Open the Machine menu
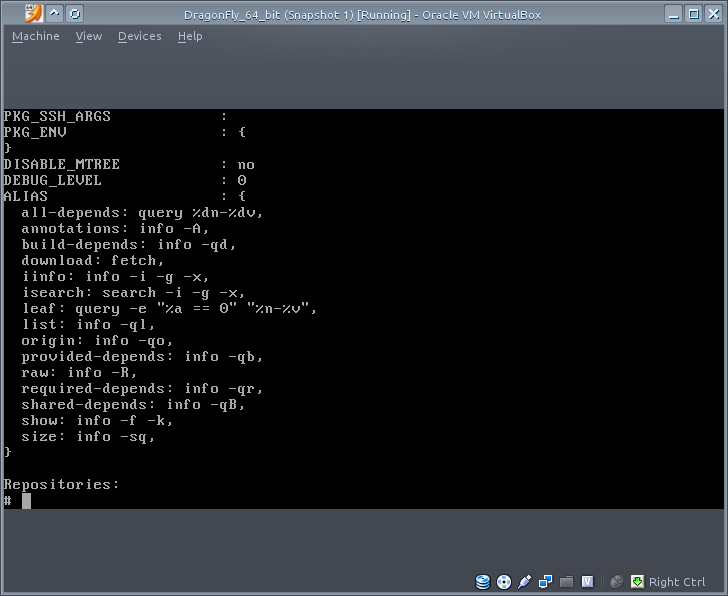 (x=35, y=36)
